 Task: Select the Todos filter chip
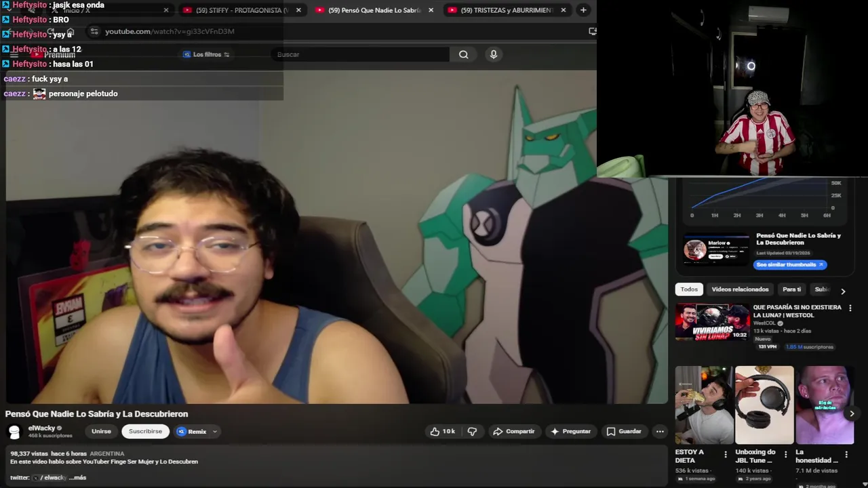tap(689, 289)
